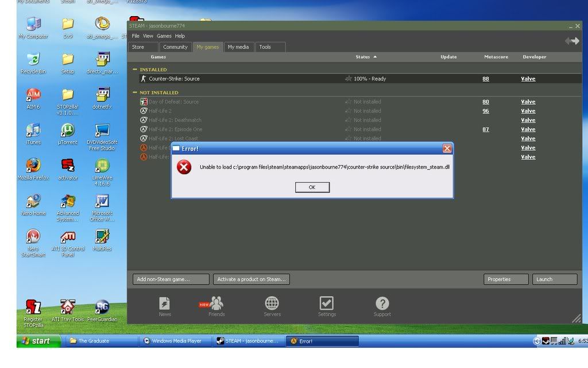Select the STOPzilla! v3.1.0 folder icon
The image size is (588, 368).
68,101
